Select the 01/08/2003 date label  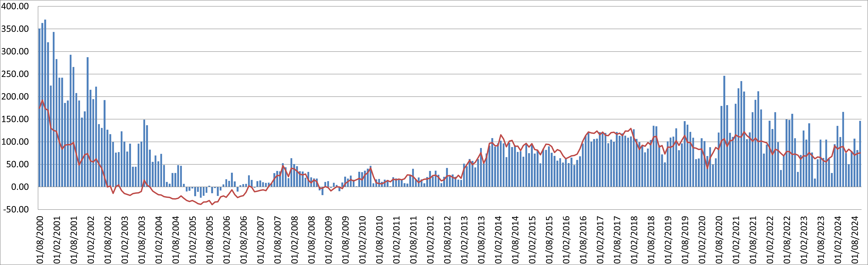pyautogui.click(x=142, y=240)
